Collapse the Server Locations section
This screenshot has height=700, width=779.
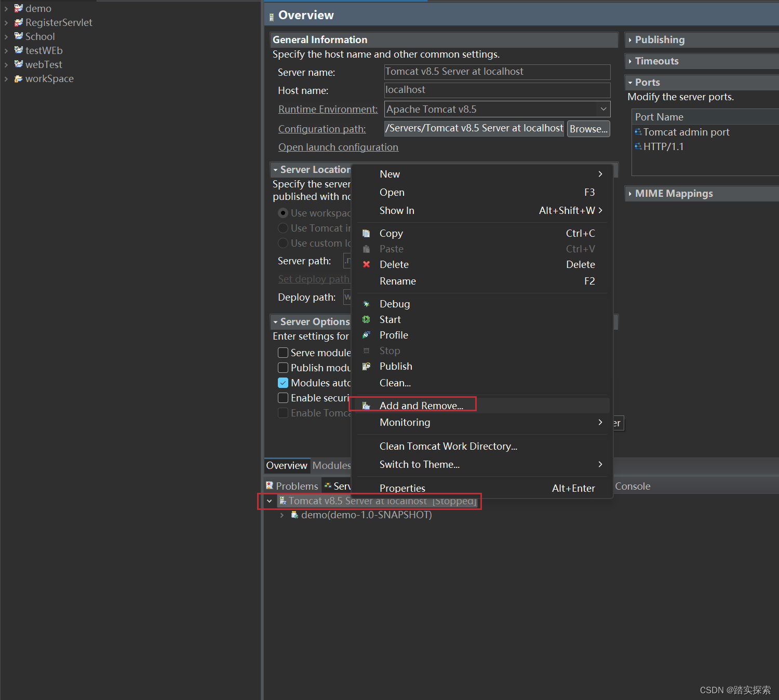coord(275,170)
